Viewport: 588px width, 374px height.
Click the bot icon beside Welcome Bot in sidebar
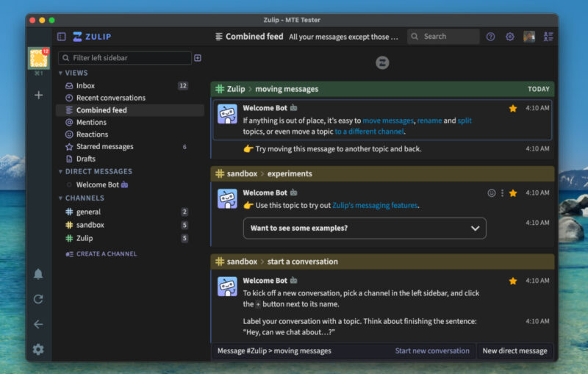[x=124, y=184]
